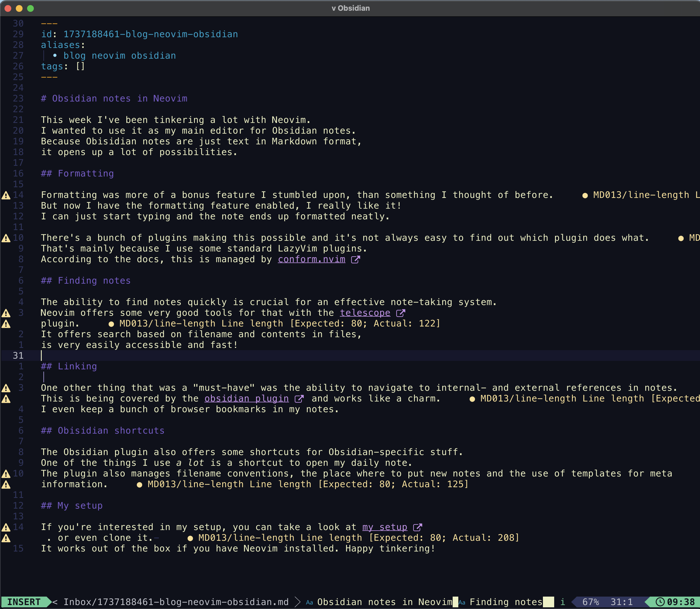This screenshot has width=700, height=609.
Task: Click the Aa icon before Finding notes breadcrumb
Action: pyautogui.click(x=462, y=602)
